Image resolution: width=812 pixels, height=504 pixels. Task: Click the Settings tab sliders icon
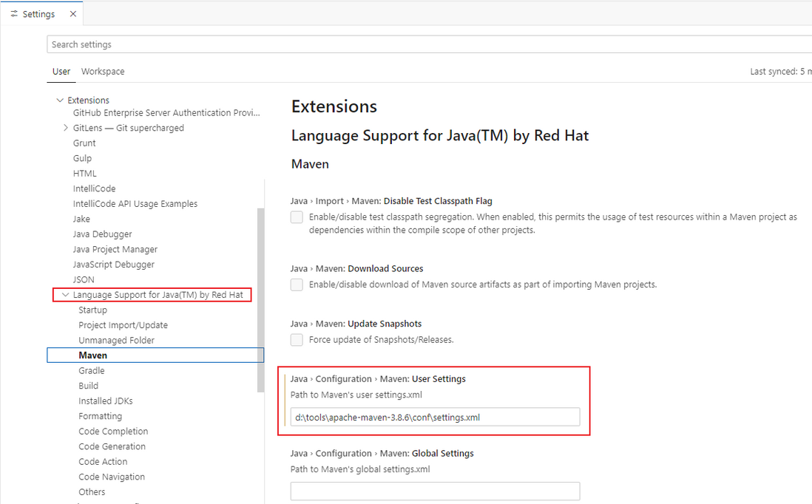(14, 14)
